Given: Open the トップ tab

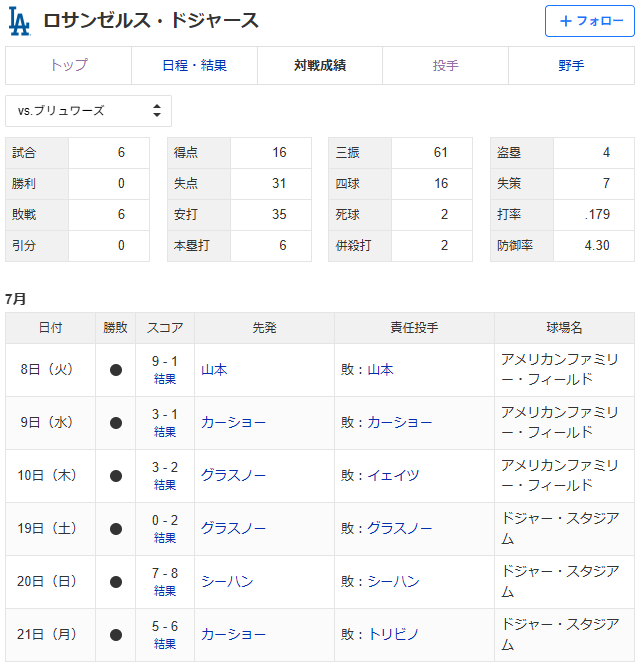Looking at the screenshot, I should 69,66.
